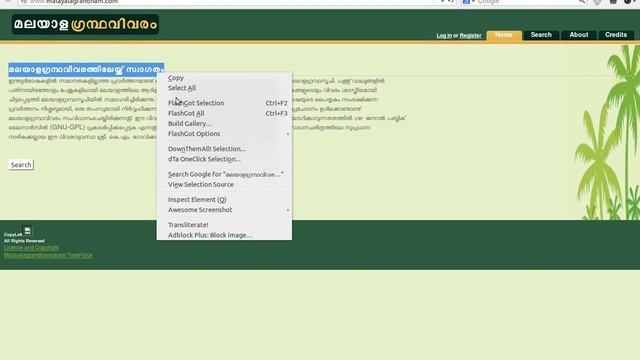Open the Licence and Copyright link
This screenshot has height=360, width=640.
[31, 247]
